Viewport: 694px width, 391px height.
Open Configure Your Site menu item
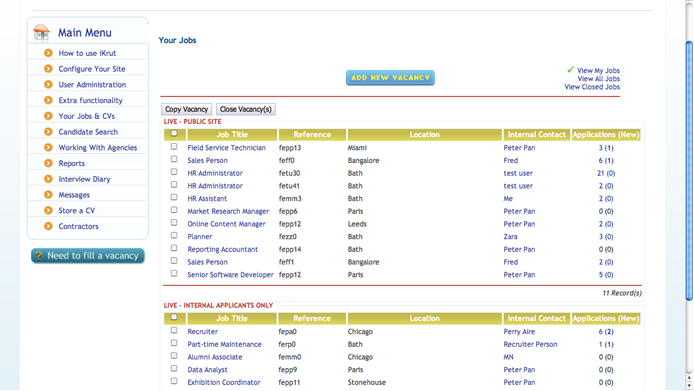tap(92, 69)
